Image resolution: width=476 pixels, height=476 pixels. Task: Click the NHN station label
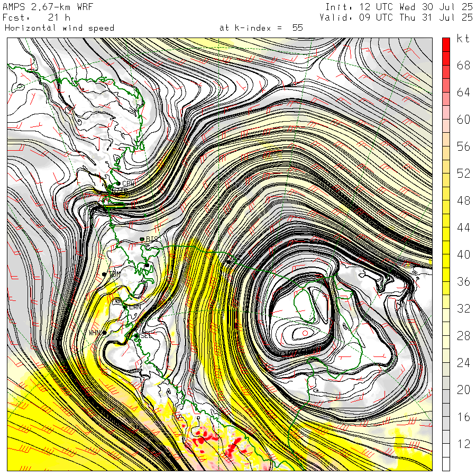tap(95, 333)
